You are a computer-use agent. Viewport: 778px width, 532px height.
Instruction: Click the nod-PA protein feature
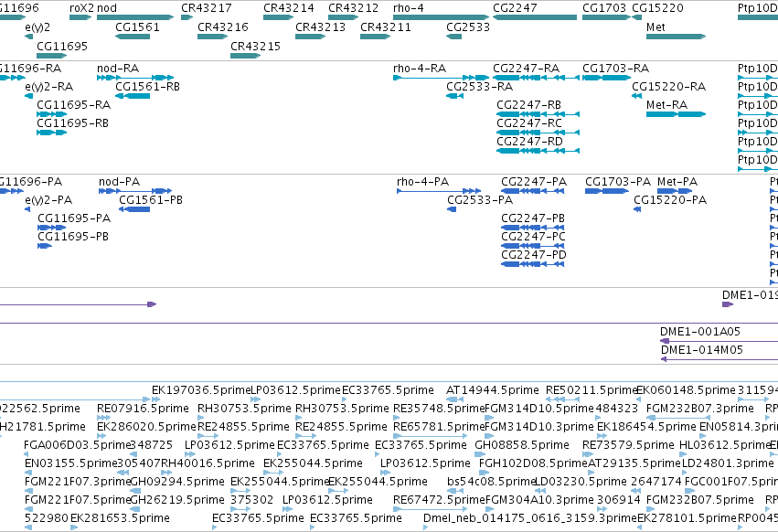(x=135, y=191)
